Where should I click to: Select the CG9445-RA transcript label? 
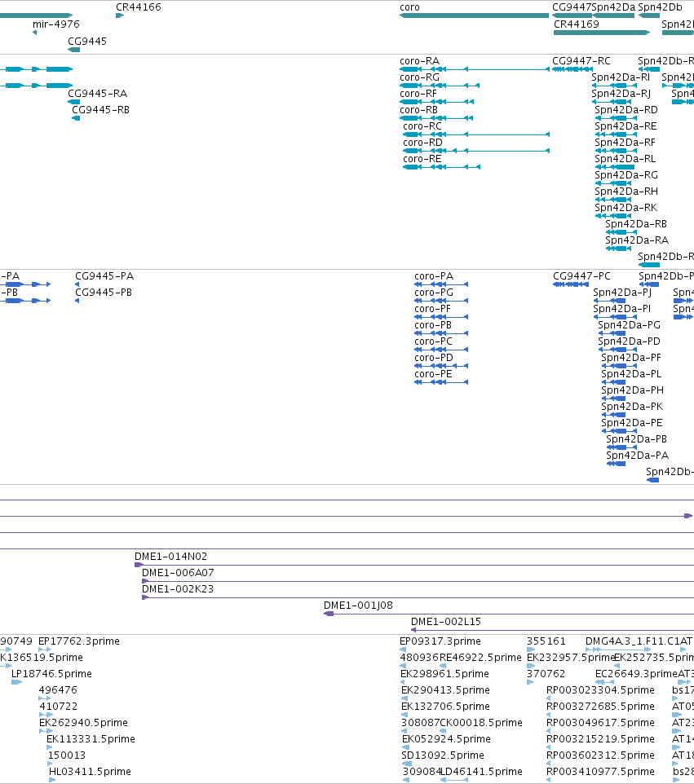[98, 94]
